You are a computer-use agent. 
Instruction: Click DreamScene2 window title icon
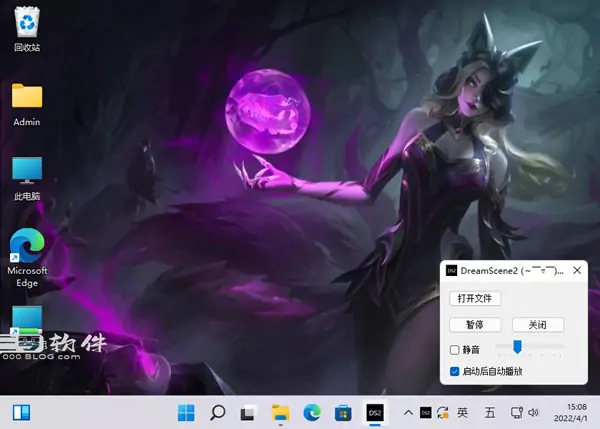tap(452, 271)
